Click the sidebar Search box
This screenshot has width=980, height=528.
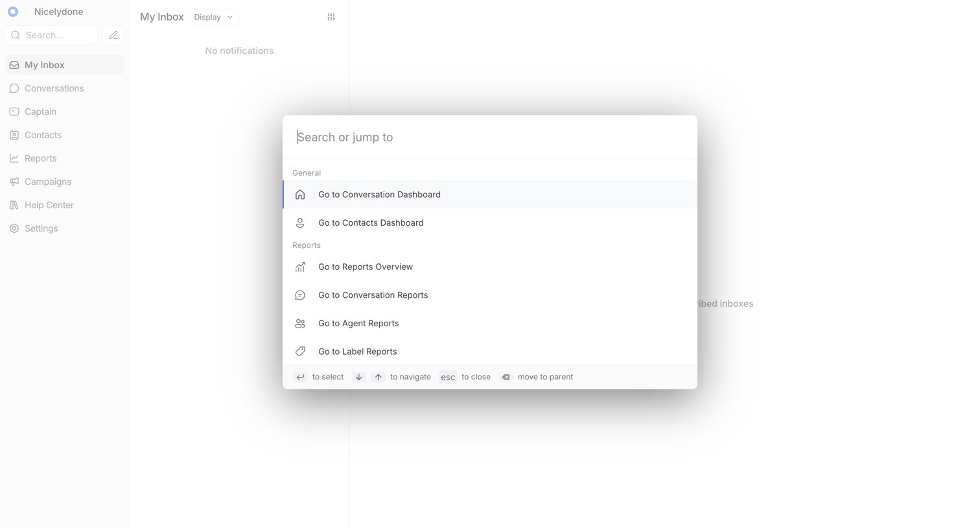(51, 35)
